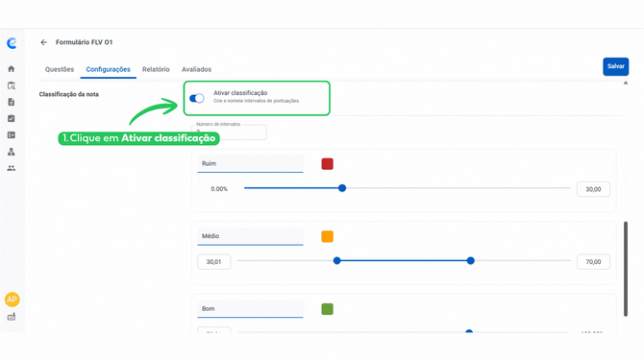Toggle the Ativar classificação switch
This screenshot has height=361, width=644.
pos(197,98)
